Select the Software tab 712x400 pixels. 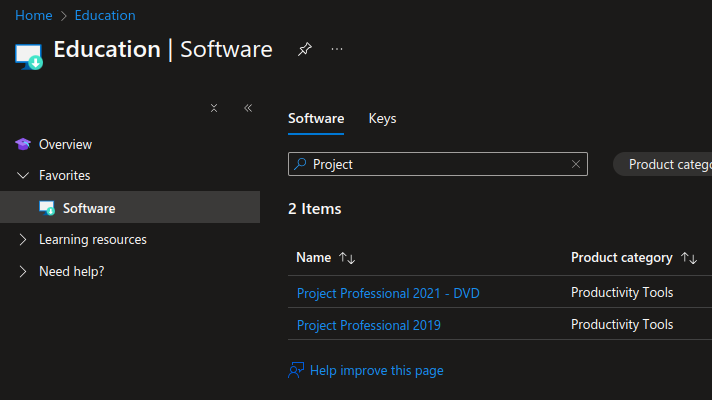[316, 118]
